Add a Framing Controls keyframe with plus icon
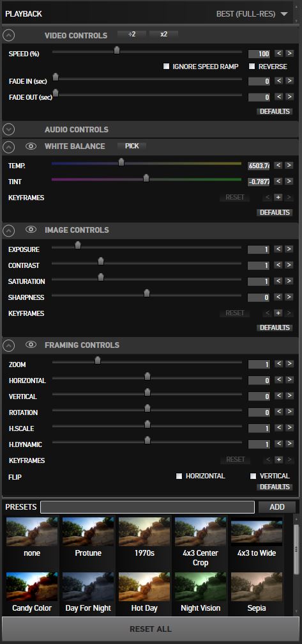The image size is (302, 644). tap(278, 460)
